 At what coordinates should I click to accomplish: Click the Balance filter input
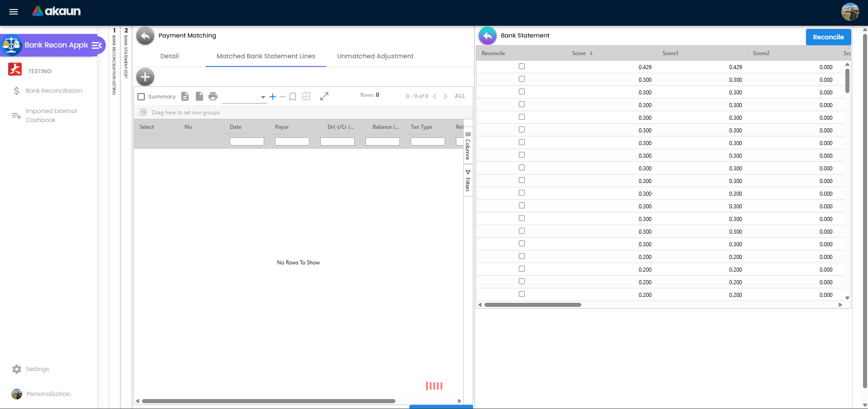383,141
